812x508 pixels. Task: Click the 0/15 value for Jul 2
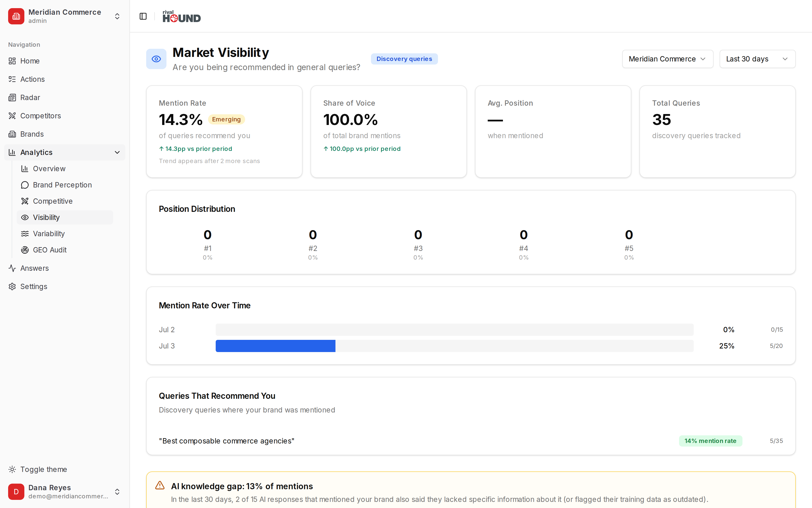tap(777, 330)
